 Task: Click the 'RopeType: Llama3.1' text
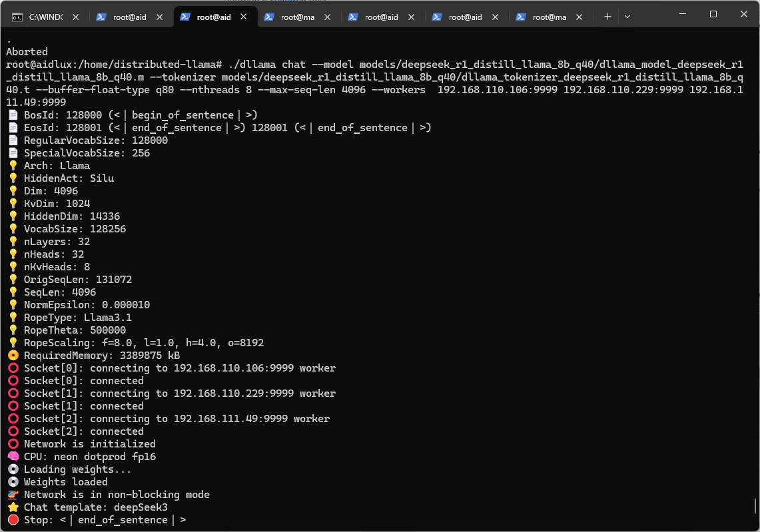point(77,317)
